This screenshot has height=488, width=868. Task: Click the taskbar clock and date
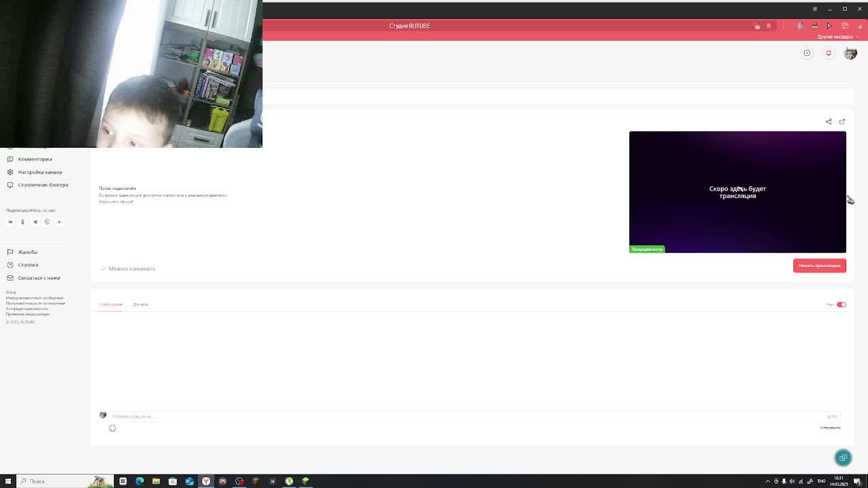tap(840, 481)
